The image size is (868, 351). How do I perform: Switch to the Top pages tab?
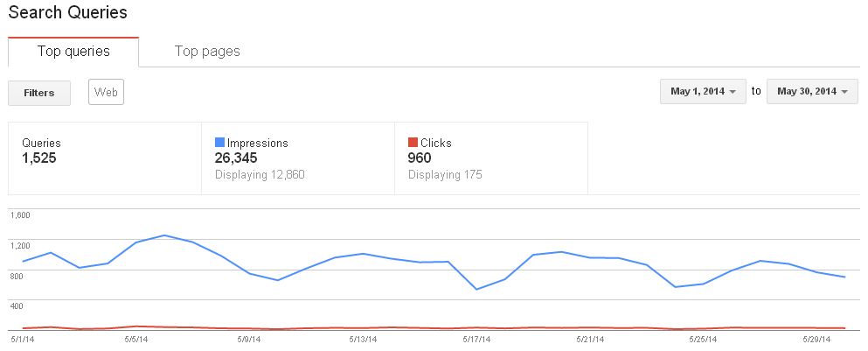pyautogui.click(x=207, y=52)
